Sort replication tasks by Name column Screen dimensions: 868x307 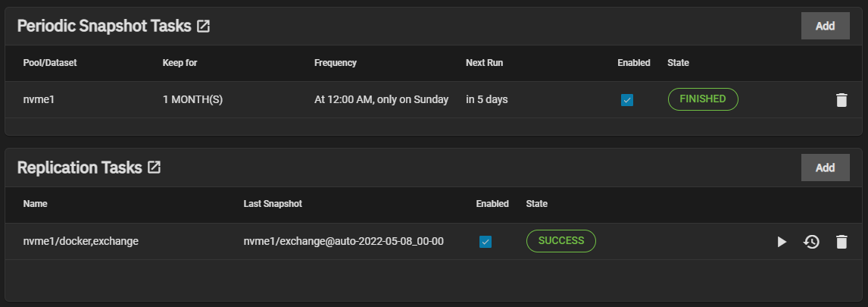35,204
